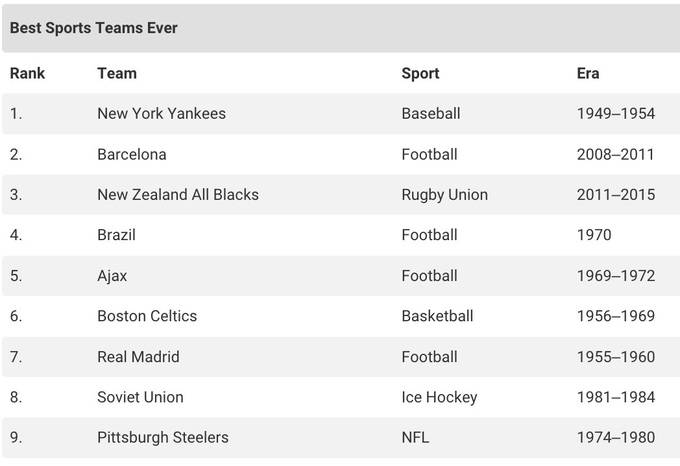Select the Soviet Union team cell
Viewport: 680px width, 466px height.
click(140, 397)
